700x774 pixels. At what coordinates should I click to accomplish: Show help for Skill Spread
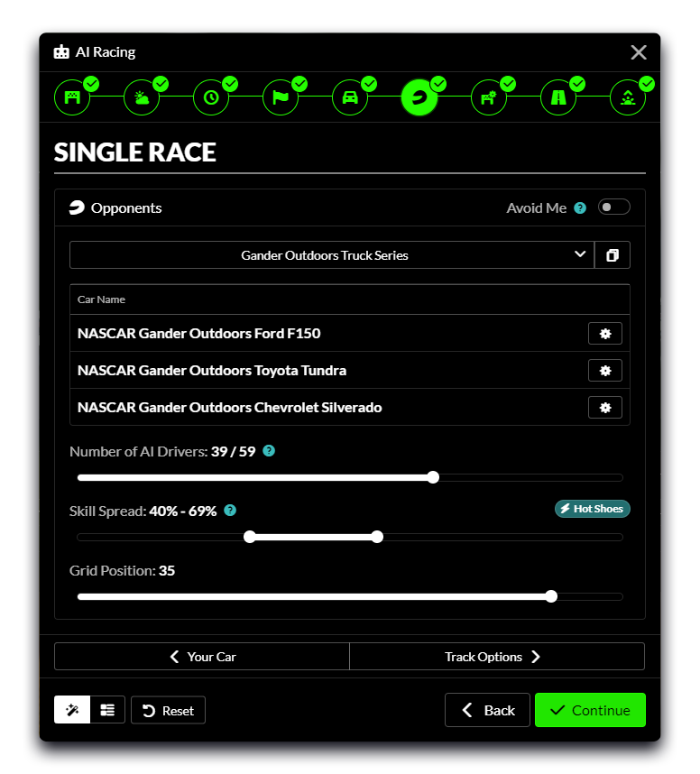tap(230, 511)
